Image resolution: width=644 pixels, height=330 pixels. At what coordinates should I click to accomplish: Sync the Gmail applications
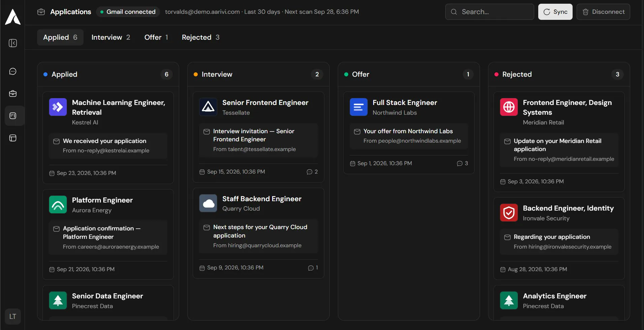coord(555,12)
